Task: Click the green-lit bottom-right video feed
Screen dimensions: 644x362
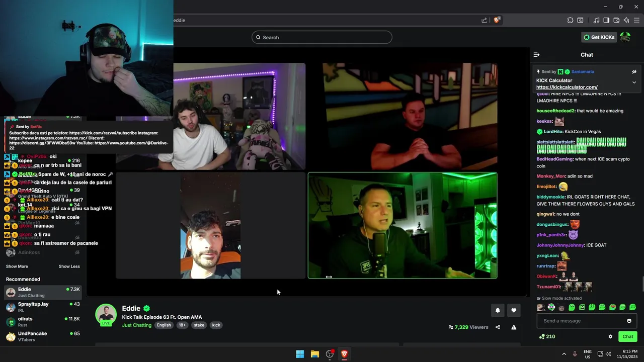Action: tap(403, 225)
